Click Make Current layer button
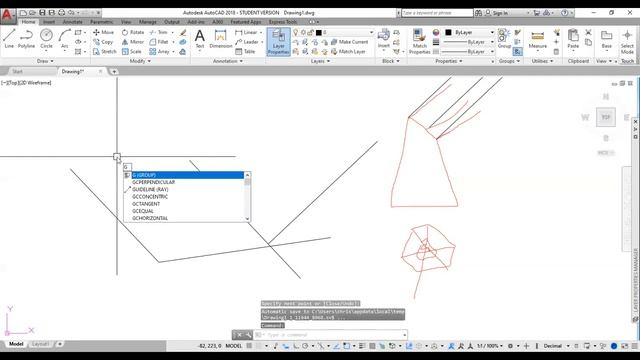The width and height of the screenshot is (640, 360). [349, 42]
